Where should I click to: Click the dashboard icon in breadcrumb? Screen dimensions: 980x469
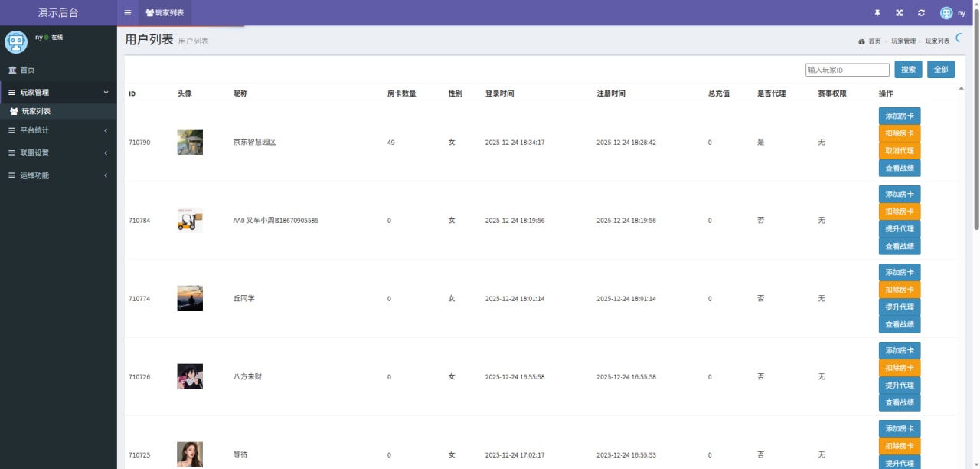pos(861,41)
